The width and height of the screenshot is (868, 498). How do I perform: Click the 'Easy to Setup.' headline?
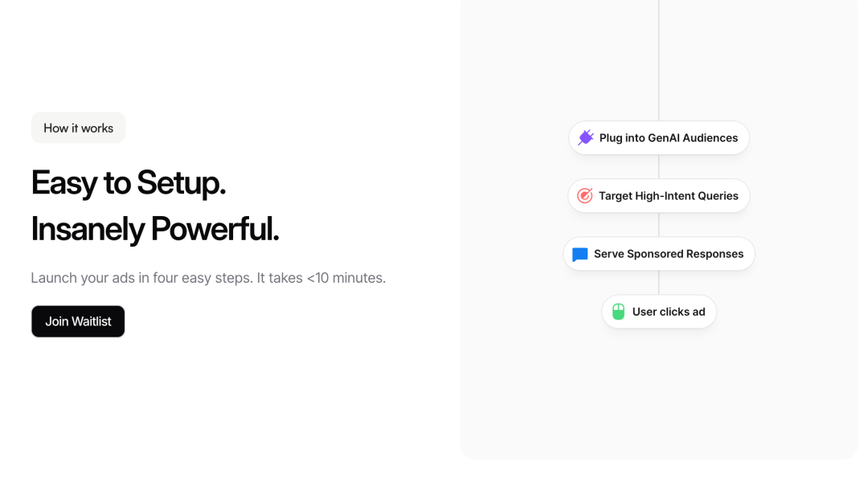(129, 182)
